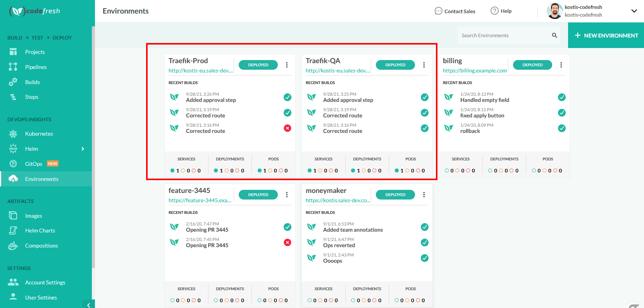The image size is (644, 308).
Task: Click the Contact Sales link
Action: click(x=460, y=11)
